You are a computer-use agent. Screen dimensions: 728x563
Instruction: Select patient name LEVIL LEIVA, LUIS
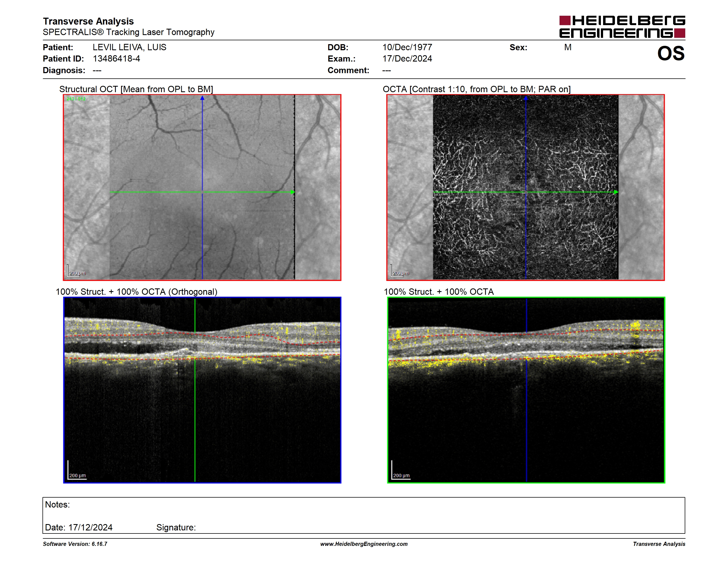click(129, 47)
